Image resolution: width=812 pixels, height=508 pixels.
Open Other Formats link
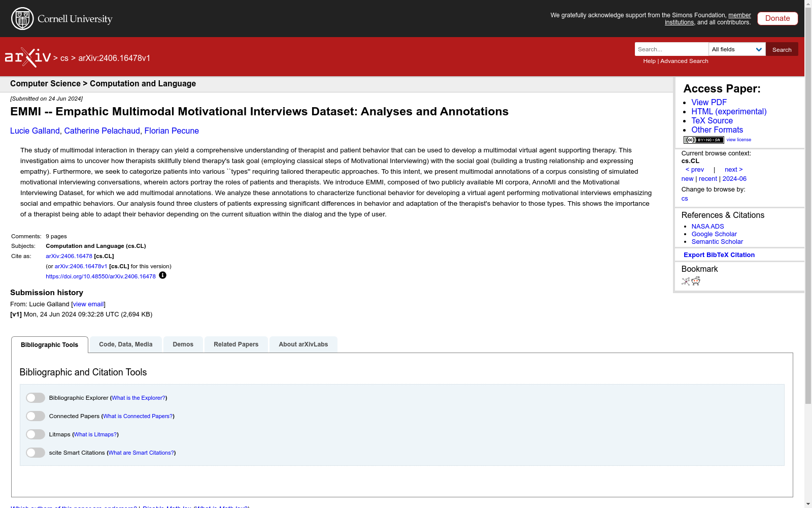point(717,130)
